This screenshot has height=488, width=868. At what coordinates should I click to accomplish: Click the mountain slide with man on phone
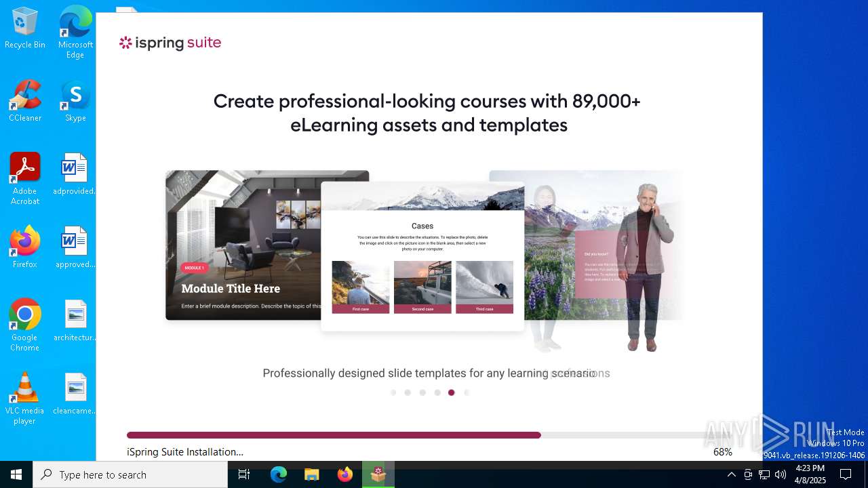[x=586, y=245]
